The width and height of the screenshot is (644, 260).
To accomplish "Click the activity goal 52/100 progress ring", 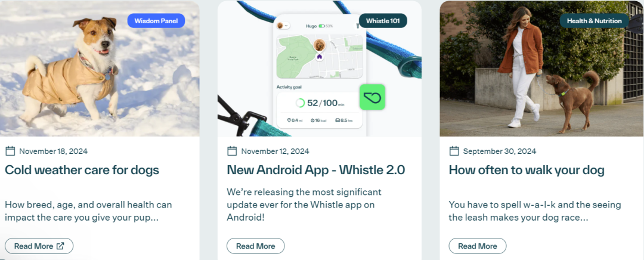I will [x=300, y=103].
